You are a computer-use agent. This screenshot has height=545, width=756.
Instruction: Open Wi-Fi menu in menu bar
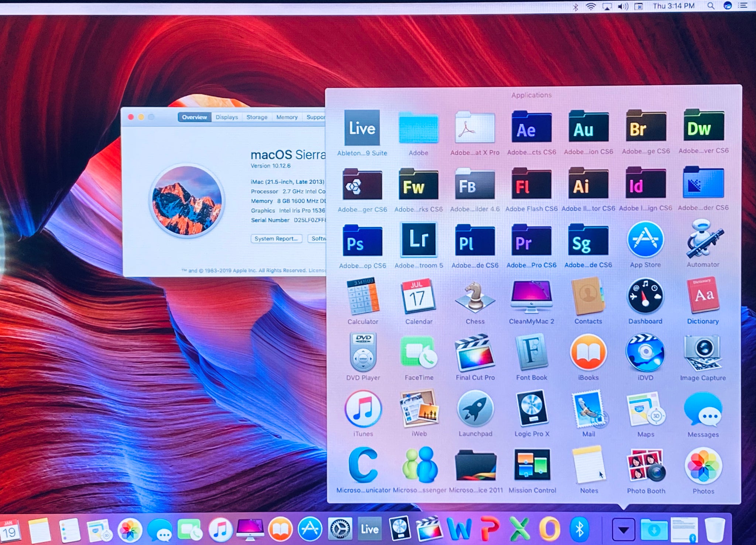pos(591,6)
